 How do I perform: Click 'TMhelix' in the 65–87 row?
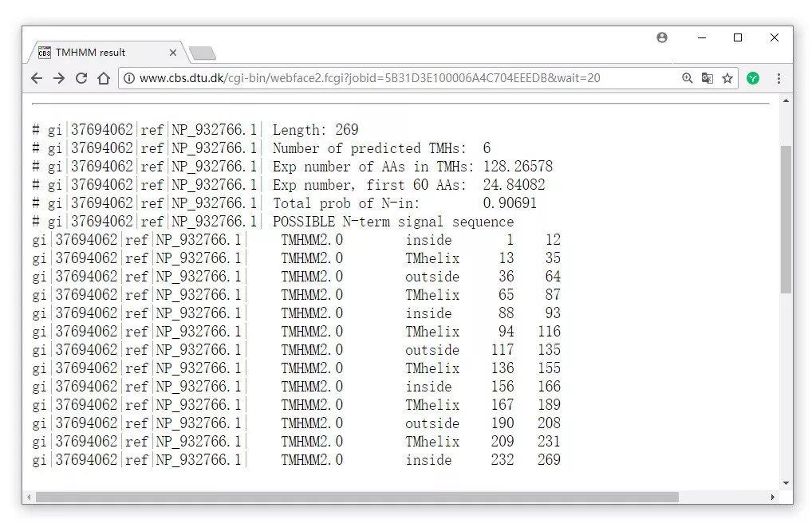[432, 295]
